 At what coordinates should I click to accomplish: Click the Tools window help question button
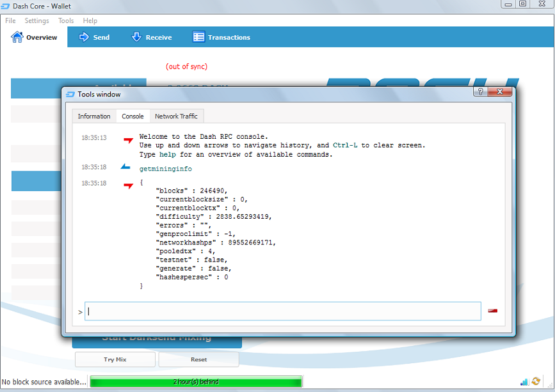pos(480,92)
